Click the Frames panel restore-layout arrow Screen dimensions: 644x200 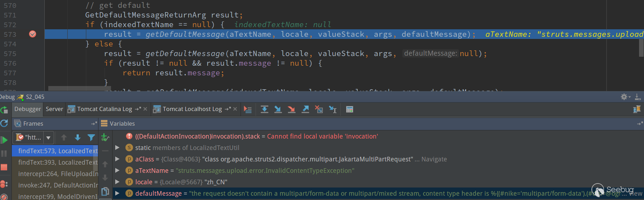[94, 124]
